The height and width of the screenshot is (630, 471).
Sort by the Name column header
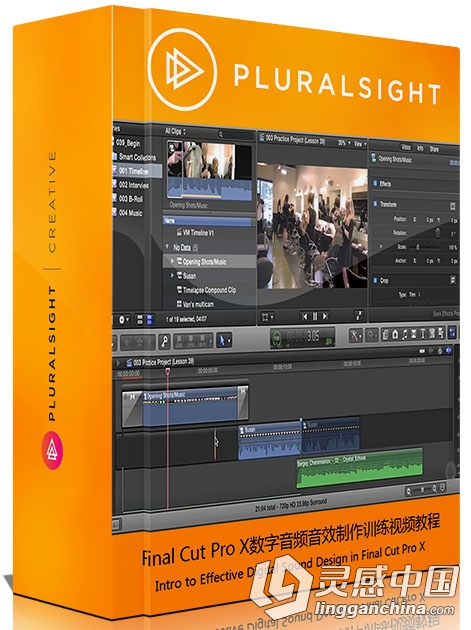coord(207,221)
